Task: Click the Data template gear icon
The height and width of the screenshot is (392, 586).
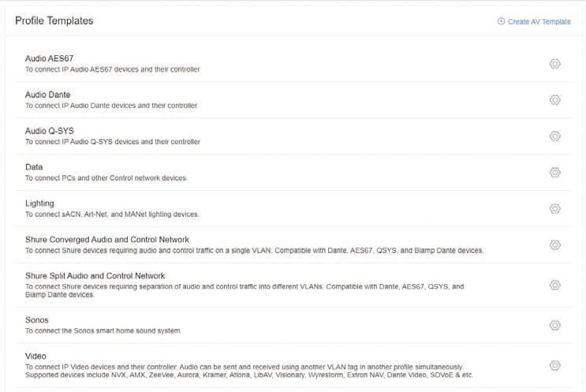Action: click(x=554, y=173)
